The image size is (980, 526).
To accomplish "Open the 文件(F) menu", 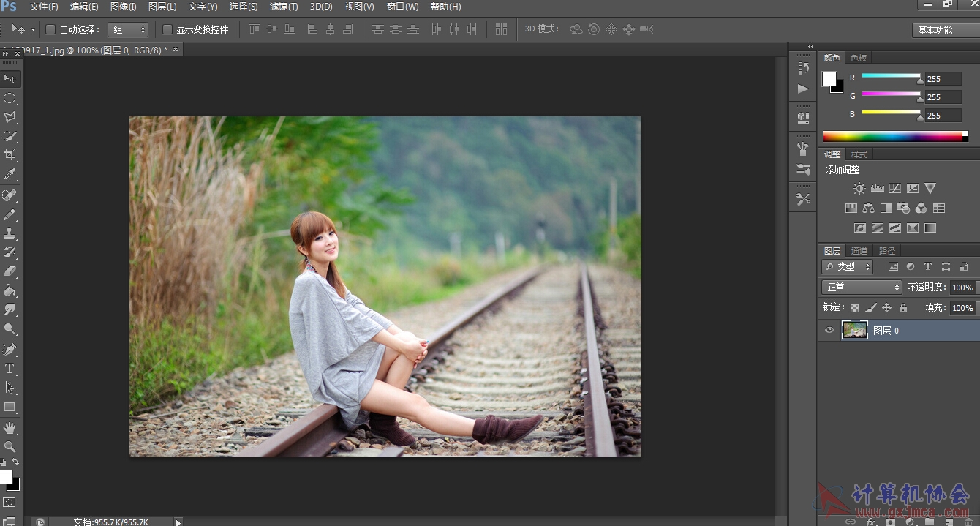I will pos(44,7).
